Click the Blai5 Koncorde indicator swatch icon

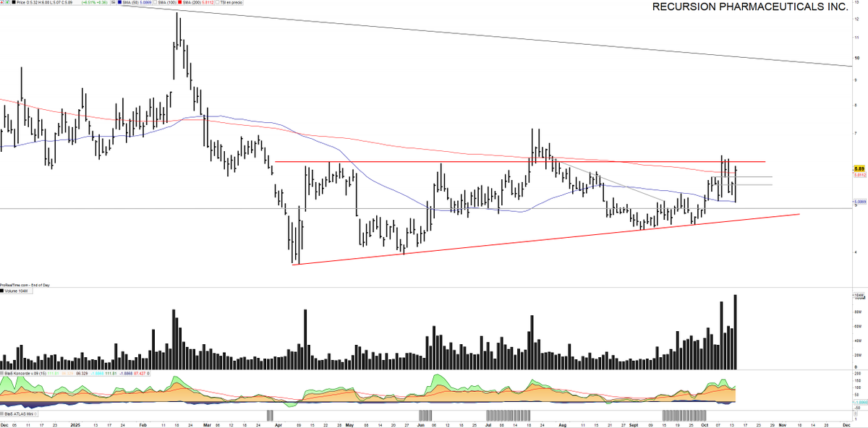pyautogui.click(x=2, y=373)
